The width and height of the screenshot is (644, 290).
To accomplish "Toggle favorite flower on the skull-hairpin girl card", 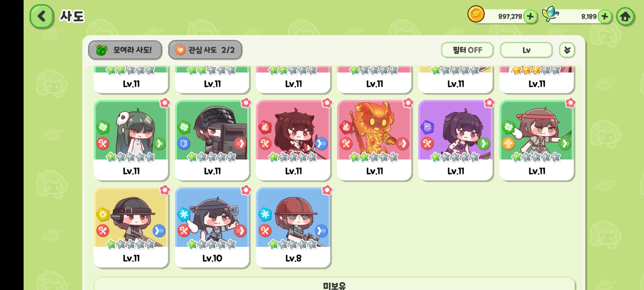I will click(165, 103).
